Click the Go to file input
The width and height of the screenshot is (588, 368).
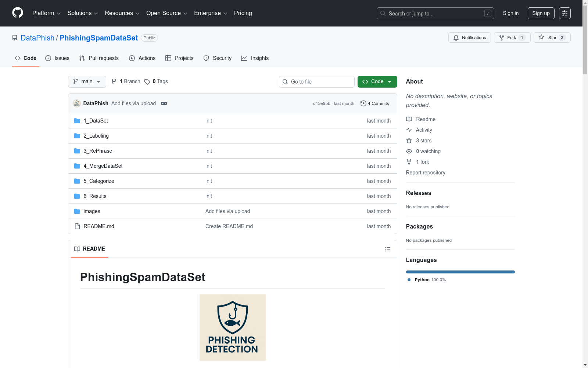point(317,82)
